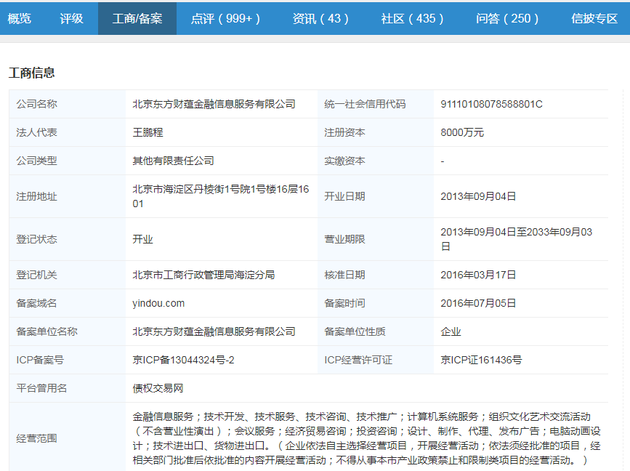Image resolution: width=630 pixels, height=471 pixels.
Task: Click the 注册资本 label cell
Action: pos(376,133)
